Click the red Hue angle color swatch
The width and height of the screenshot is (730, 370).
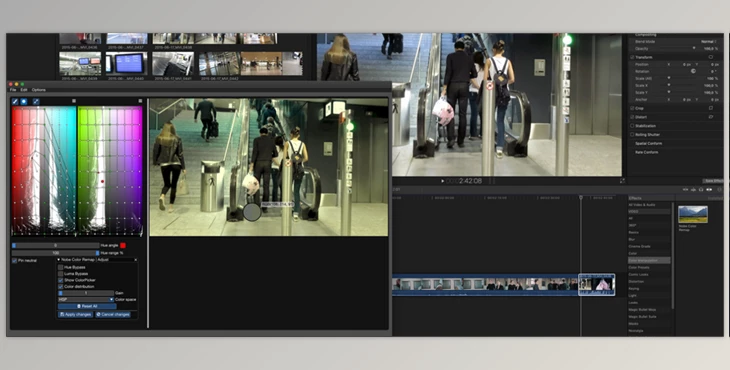123,245
